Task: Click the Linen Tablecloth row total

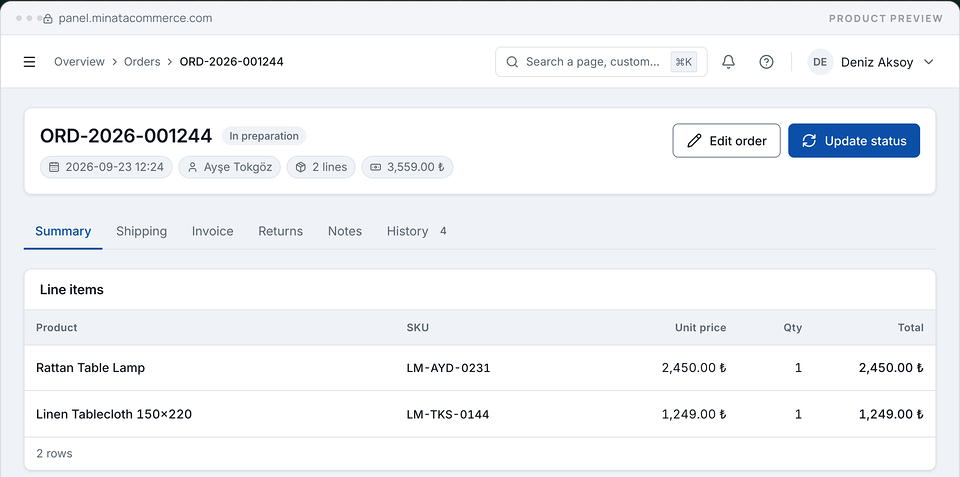Action: coord(891,415)
